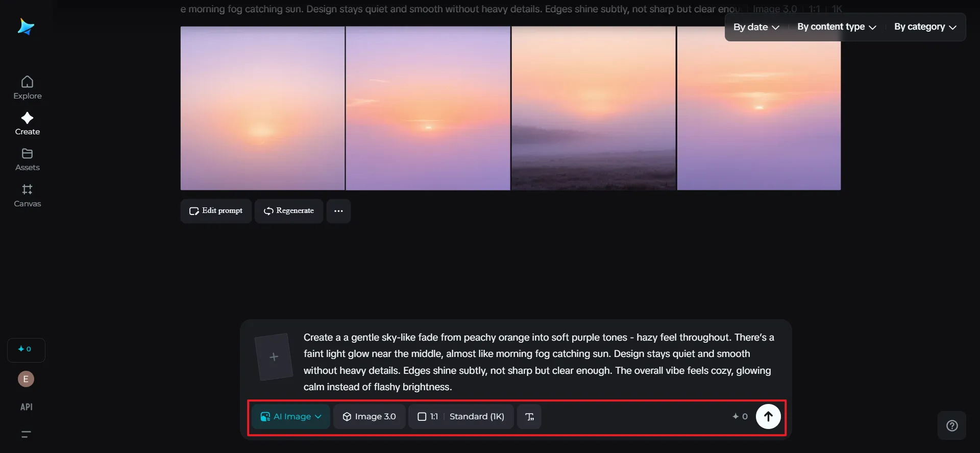980x453 pixels.
Task: Open the user profile avatar E
Action: pos(26,379)
